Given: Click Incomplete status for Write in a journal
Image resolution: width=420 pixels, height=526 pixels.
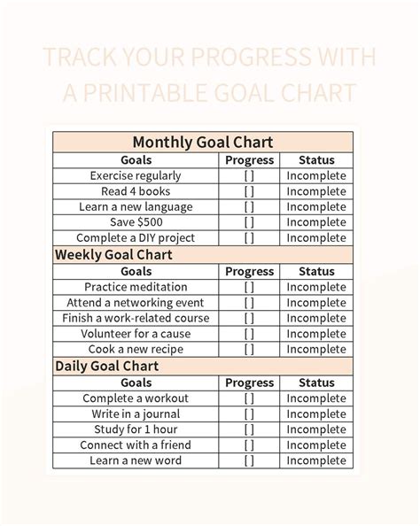Looking at the screenshot, I should point(316,414).
